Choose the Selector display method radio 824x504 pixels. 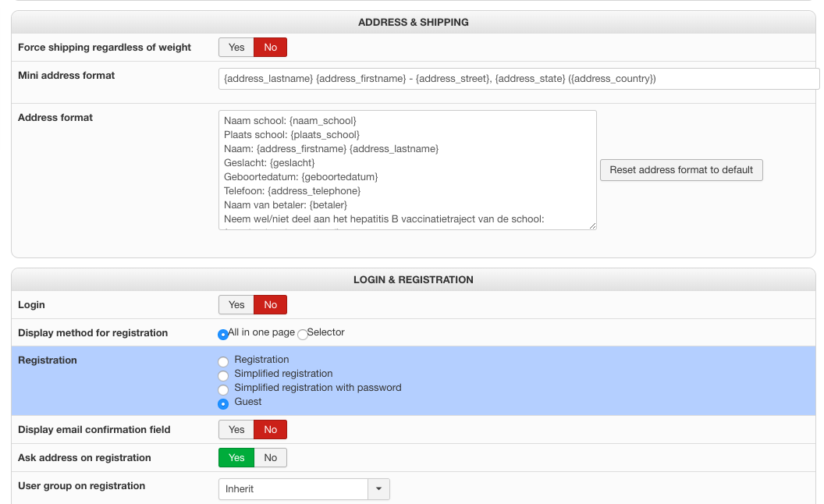[303, 334]
